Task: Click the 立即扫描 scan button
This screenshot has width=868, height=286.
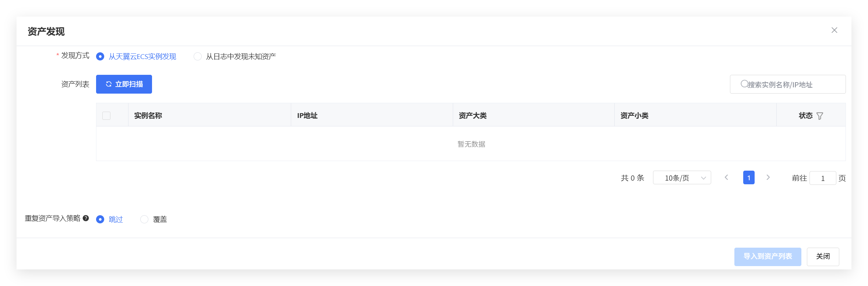Action: (124, 84)
